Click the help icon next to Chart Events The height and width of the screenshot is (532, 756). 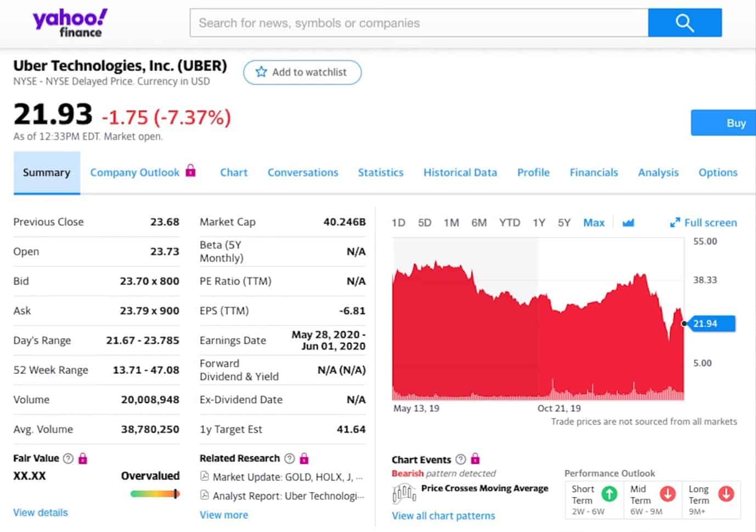point(460,460)
